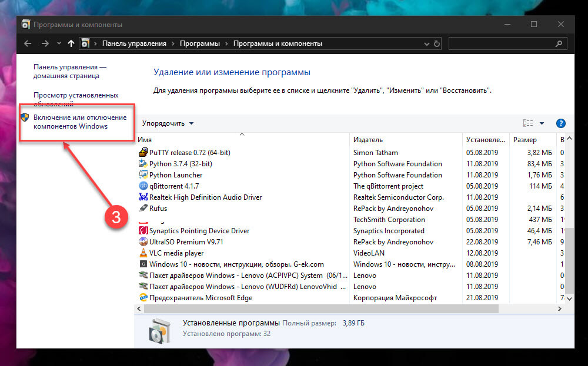Click the G-ek.com Windows 10 app icon
The image size is (588, 366).
pos(143,264)
